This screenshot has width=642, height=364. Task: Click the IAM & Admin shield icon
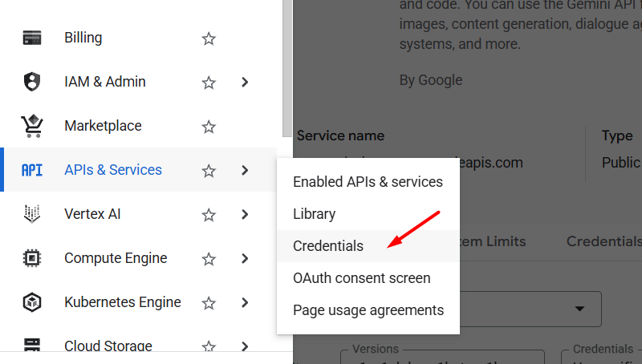[x=32, y=82]
